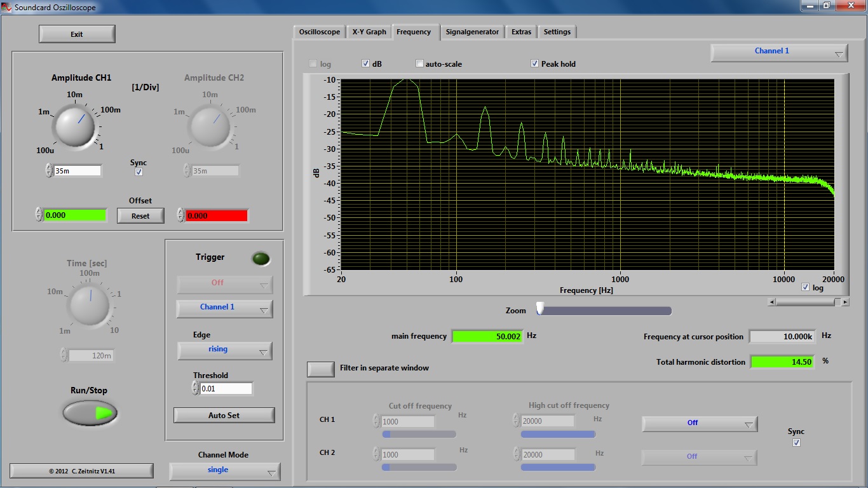Screen dimensions: 868x488
Task: Enable the auto-scale checkbox
Action: 419,64
